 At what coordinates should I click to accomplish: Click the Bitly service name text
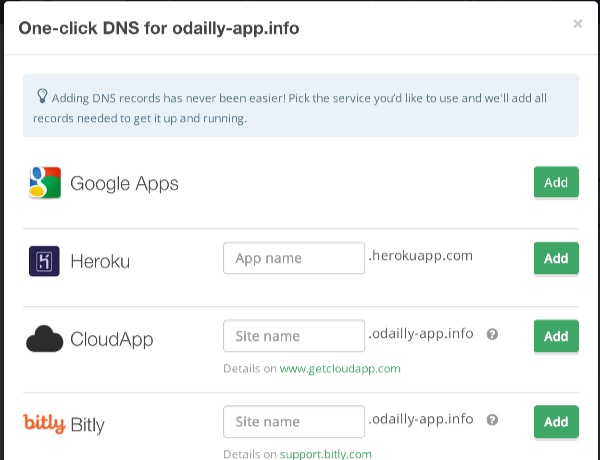[x=88, y=425]
